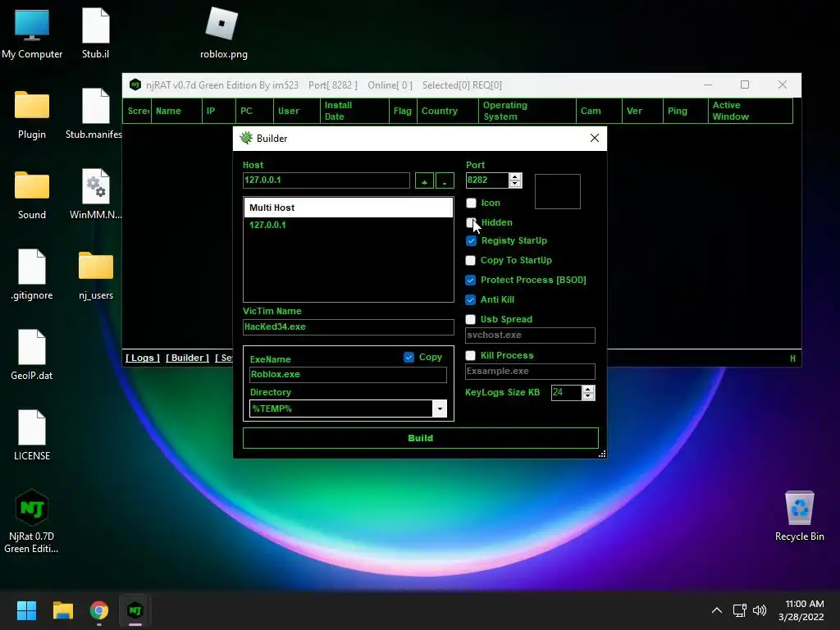Enable the Usb Spread checkbox
840x630 pixels.
click(x=470, y=319)
